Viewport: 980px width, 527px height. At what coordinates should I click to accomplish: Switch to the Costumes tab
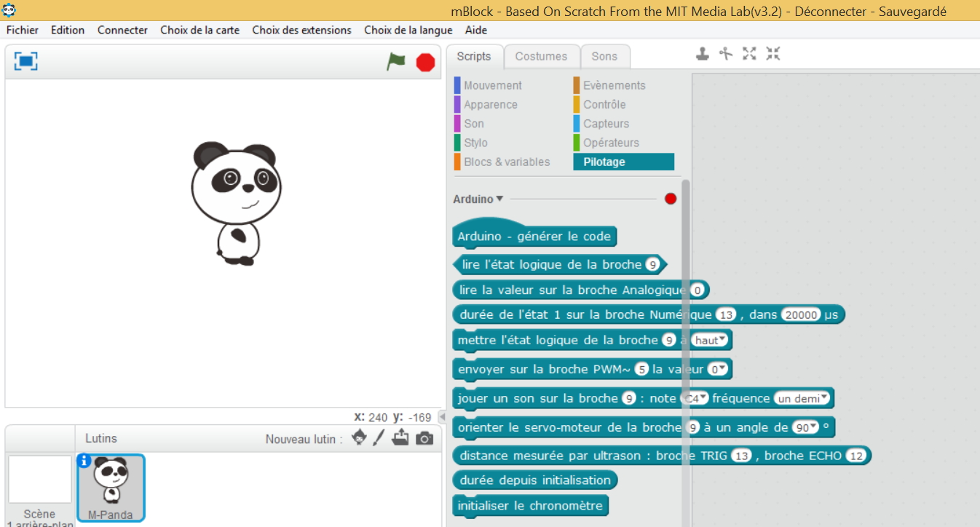[540, 56]
